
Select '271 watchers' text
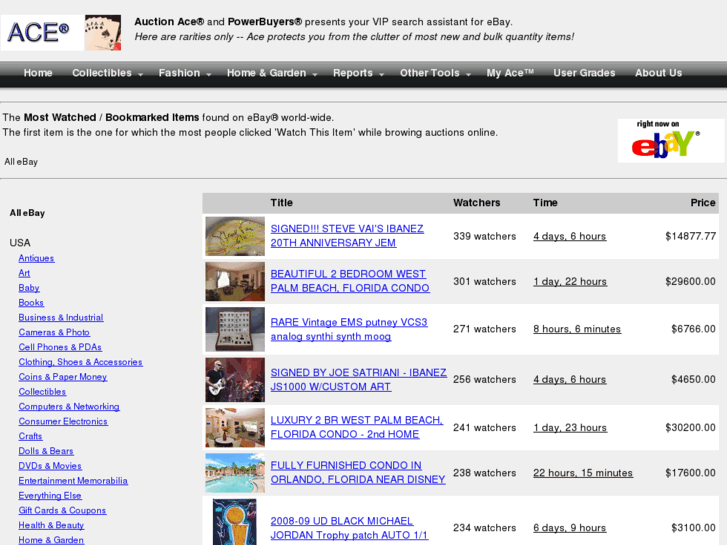tap(485, 329)
